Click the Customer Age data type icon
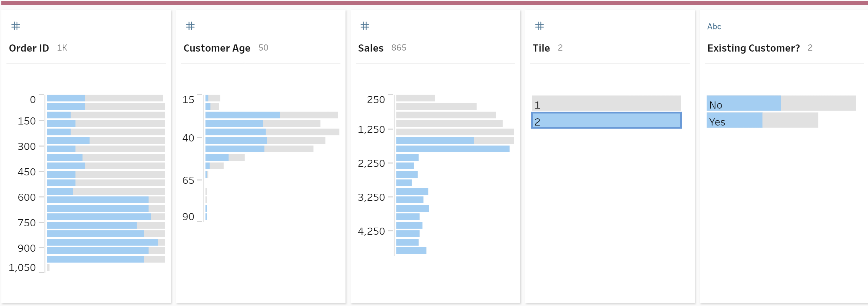Screen dimensions: 868x306 190,26
